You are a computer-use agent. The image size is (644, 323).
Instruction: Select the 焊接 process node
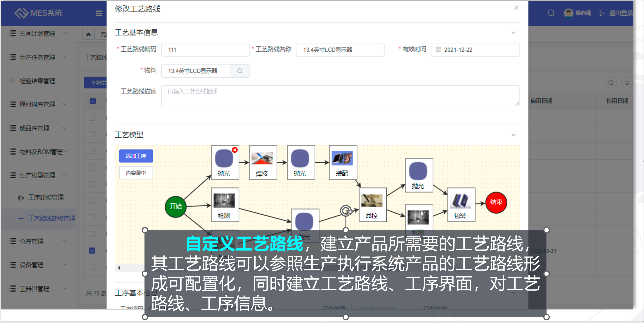click(263, 163)
